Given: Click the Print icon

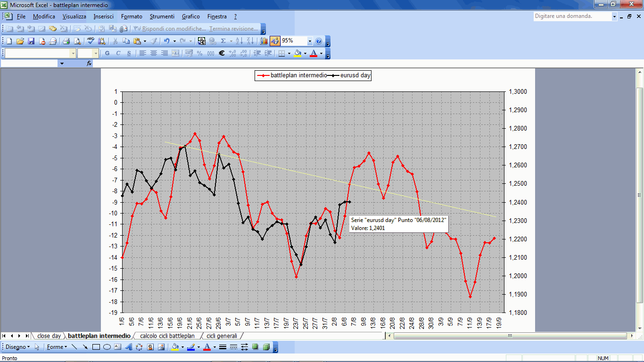Looking at the screenshot, I should (66, 41).
